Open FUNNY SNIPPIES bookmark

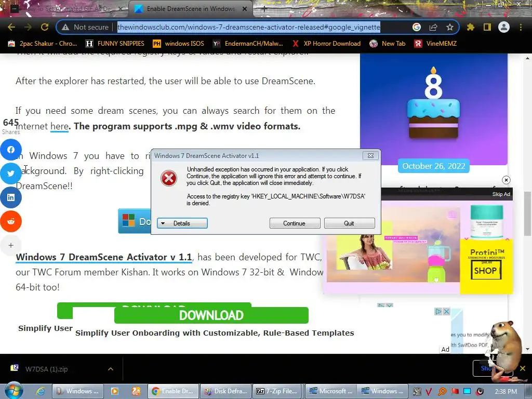pos(115,44)
